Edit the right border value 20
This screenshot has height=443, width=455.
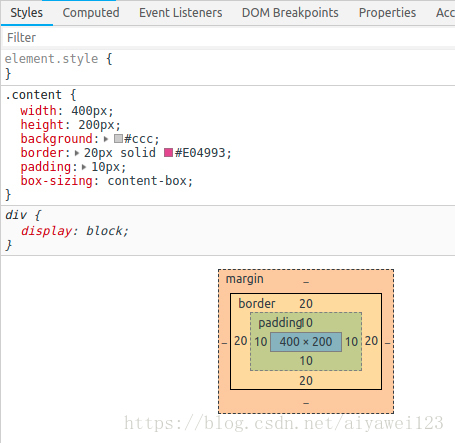coord(371,341)
